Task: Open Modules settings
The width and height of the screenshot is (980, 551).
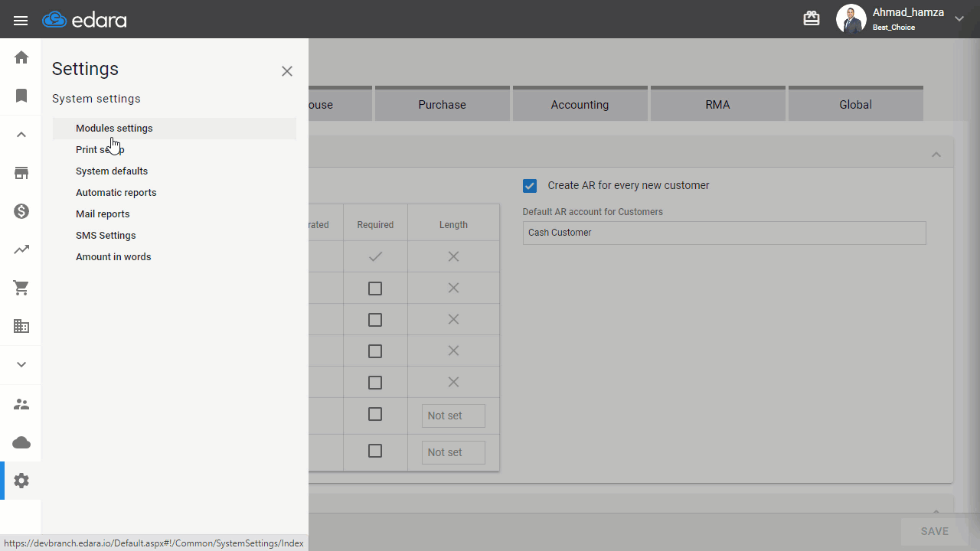Action: tap(175, 129)
